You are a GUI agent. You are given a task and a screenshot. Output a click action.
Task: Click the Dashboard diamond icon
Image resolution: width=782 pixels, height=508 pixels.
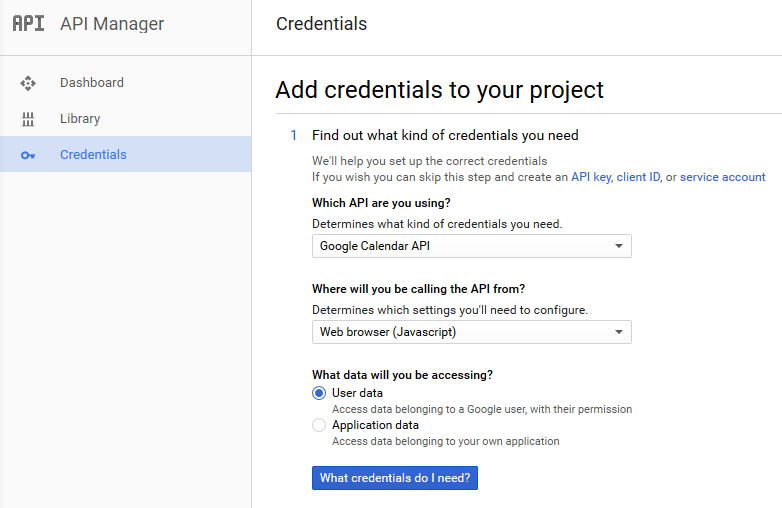(28, 83)
